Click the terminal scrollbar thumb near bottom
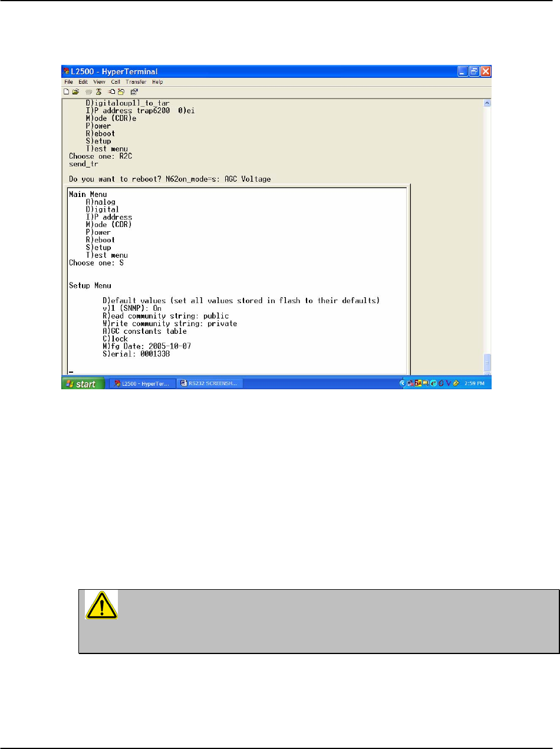Image resolution: width=560 pixels, height=749 pixels. [487, 363]
